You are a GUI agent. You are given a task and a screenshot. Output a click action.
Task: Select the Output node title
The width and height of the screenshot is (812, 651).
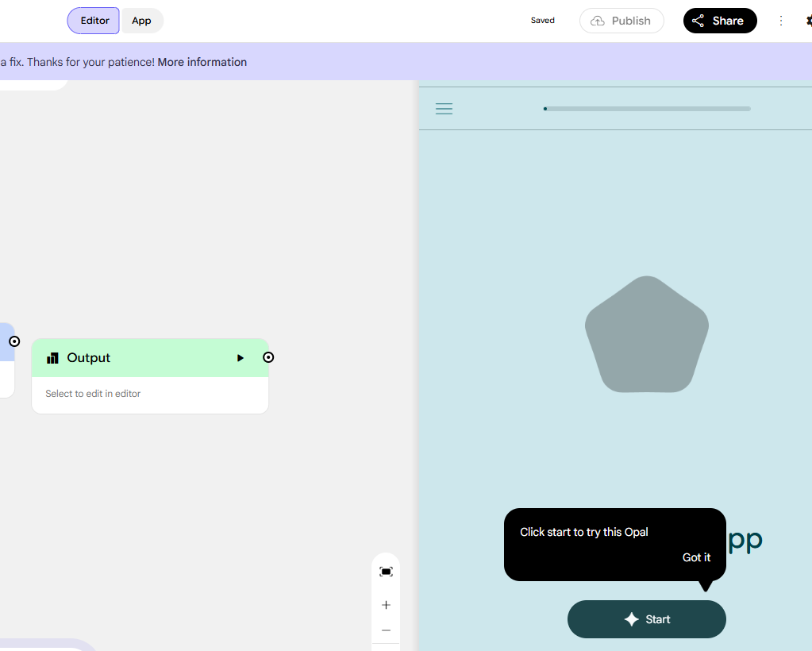point(89,358)
